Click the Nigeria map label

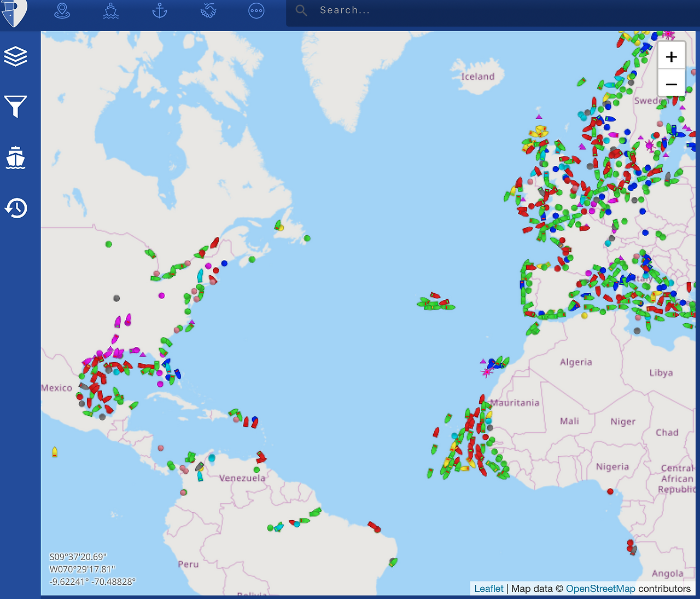point(612,467)
